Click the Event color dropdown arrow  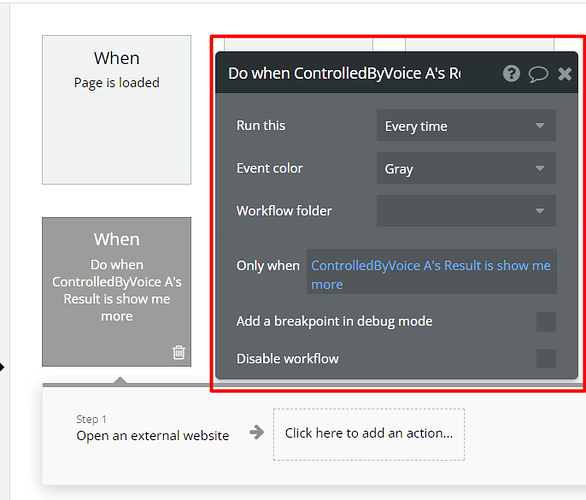[x=539, y=168]
